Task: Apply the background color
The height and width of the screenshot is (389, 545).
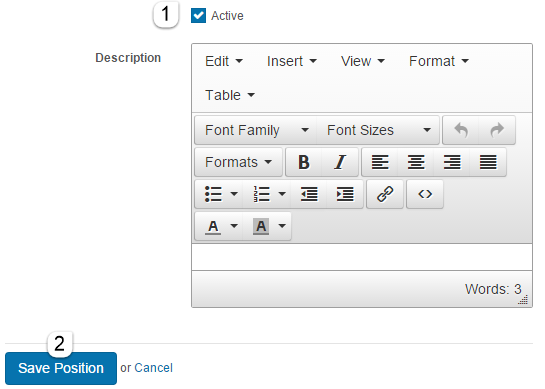Action: tap(261, 226)
